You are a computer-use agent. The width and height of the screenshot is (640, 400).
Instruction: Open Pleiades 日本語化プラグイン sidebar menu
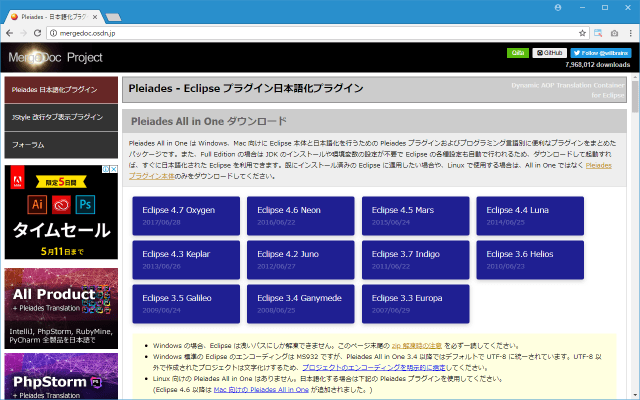[61, 90]
